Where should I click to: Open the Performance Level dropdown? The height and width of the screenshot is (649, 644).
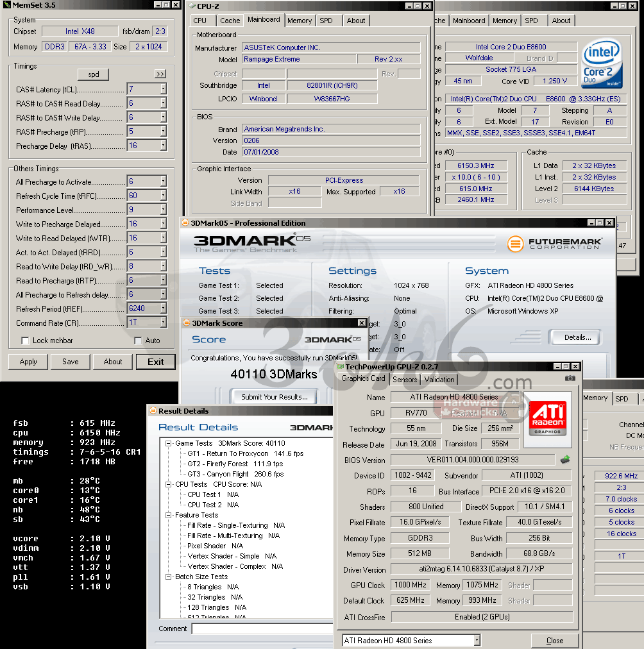click(163, 210)
